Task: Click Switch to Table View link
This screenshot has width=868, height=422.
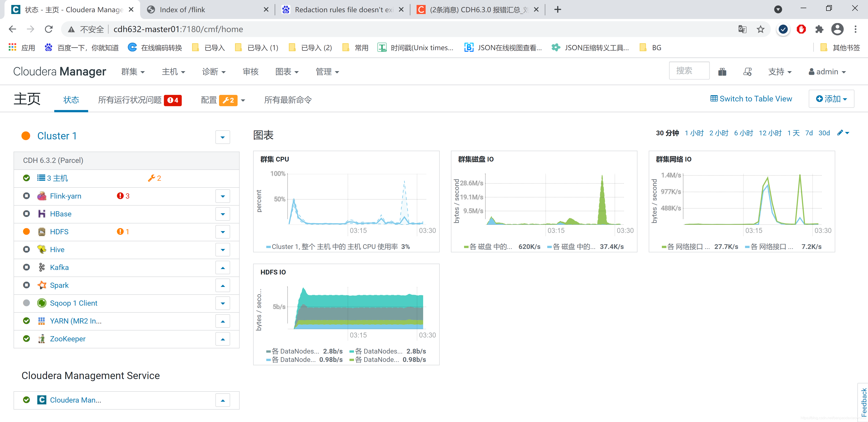Action: [751, 99]
